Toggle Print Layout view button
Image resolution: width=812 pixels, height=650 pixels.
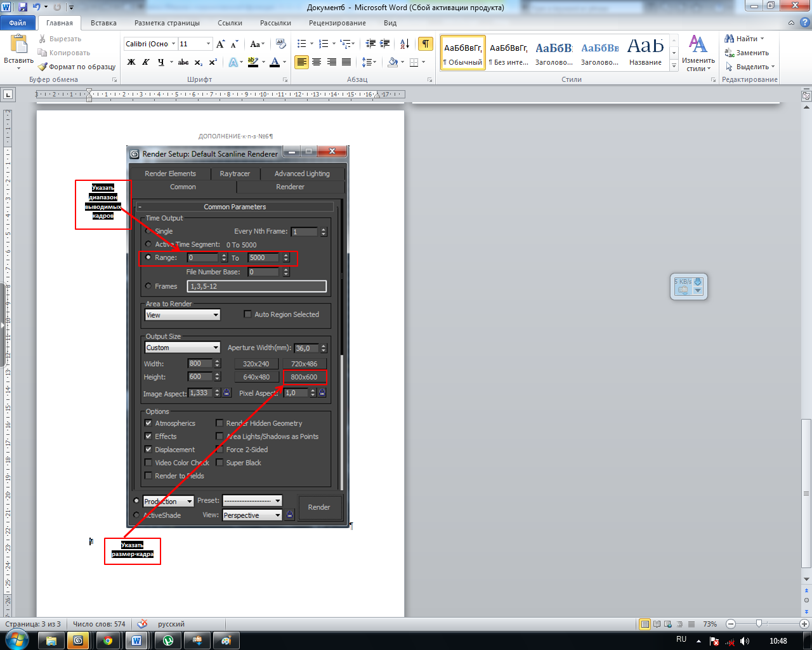click(645, 624)
